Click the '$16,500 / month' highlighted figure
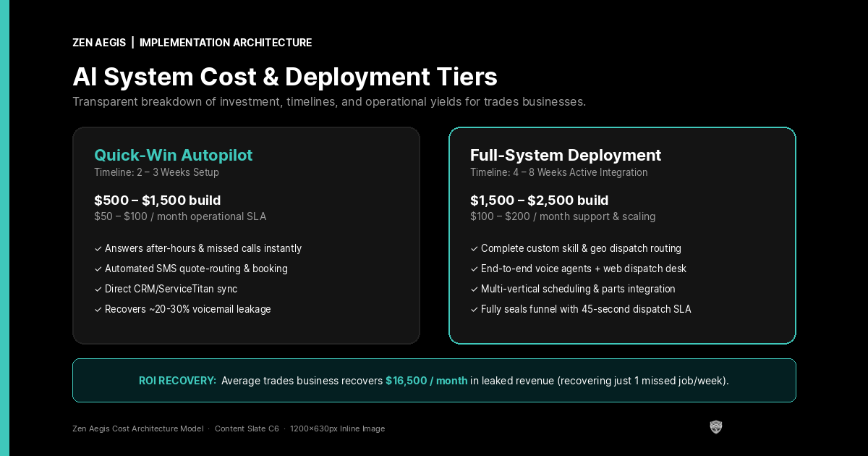This screenshot has height=456, width=868. pyautogui.click(x=426, y=381)
